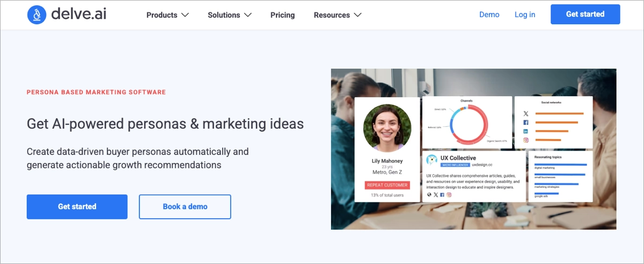Expand the Solutions dropdown chevron
644x264 pixels.
[247, 15]
